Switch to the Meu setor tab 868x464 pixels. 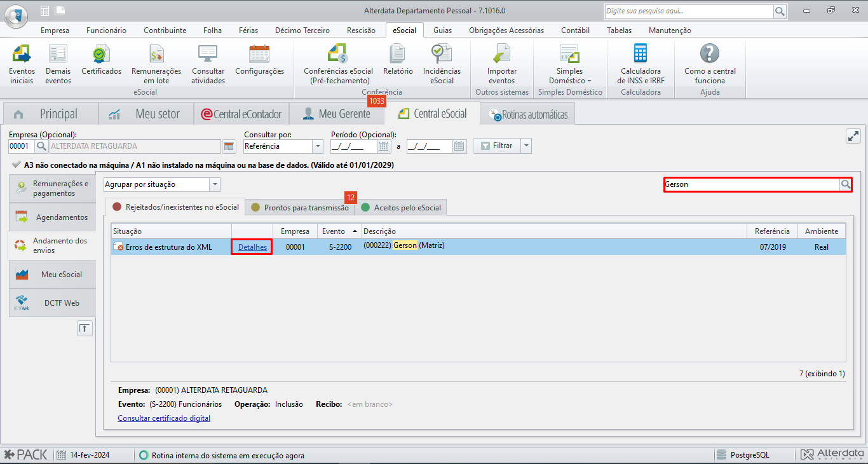146,114
